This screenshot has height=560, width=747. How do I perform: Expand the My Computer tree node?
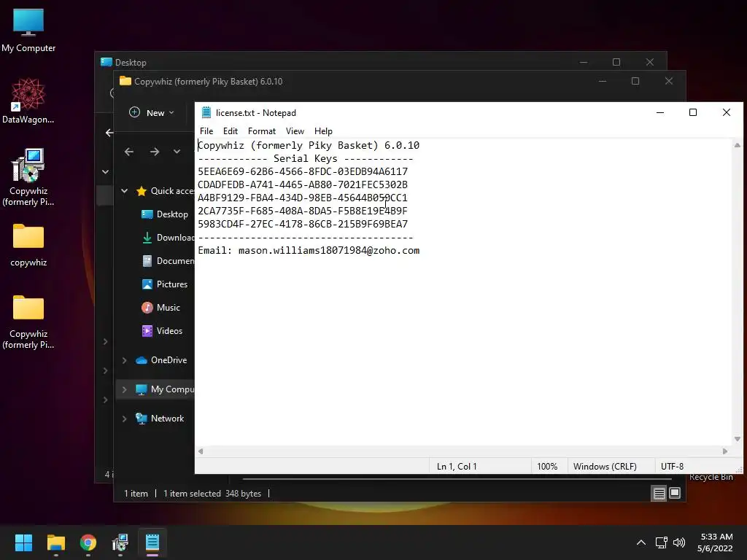[124, 389]
